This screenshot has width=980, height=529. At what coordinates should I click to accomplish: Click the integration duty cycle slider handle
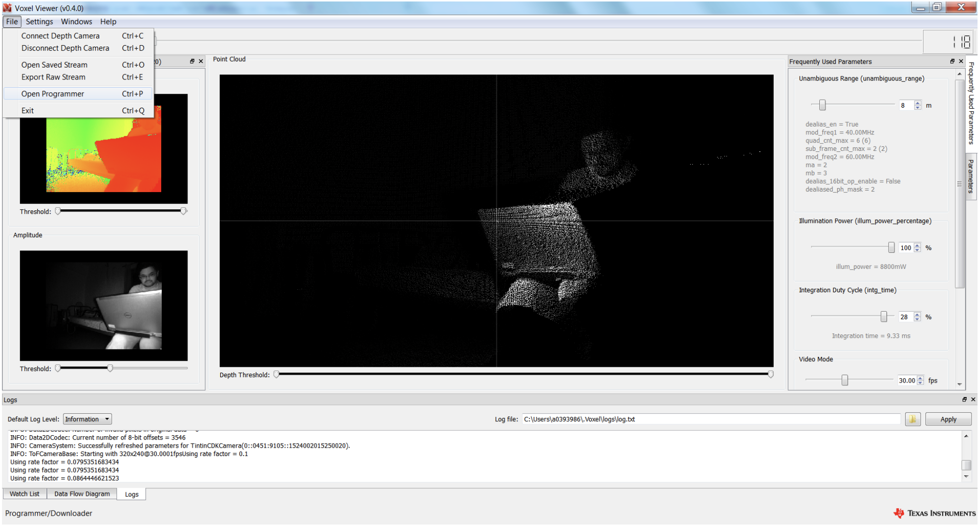(x=884, y=316)
